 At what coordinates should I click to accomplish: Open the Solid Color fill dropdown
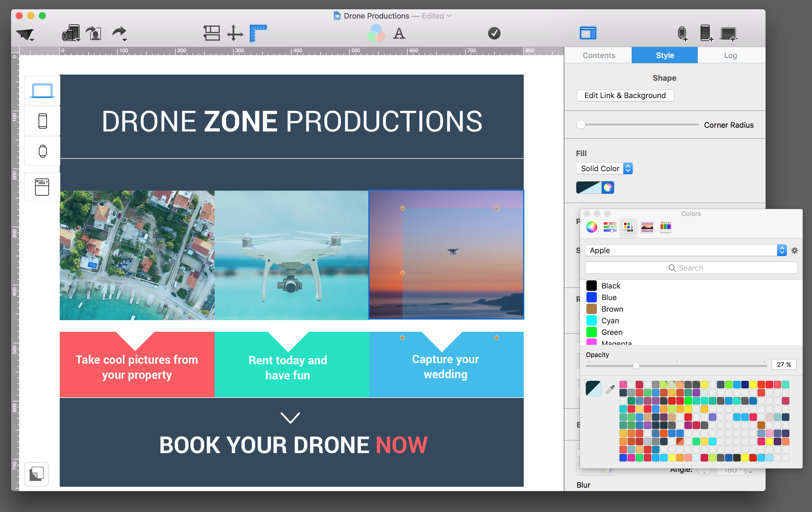click(x=604, y=168)
